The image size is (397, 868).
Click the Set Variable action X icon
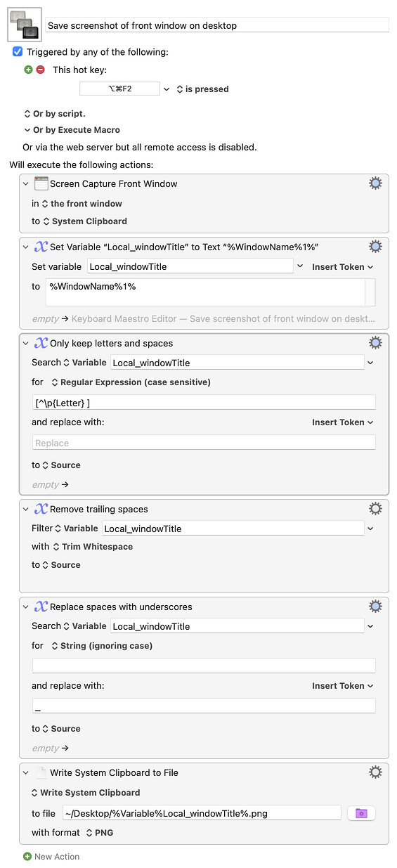[x=41, y=247]
